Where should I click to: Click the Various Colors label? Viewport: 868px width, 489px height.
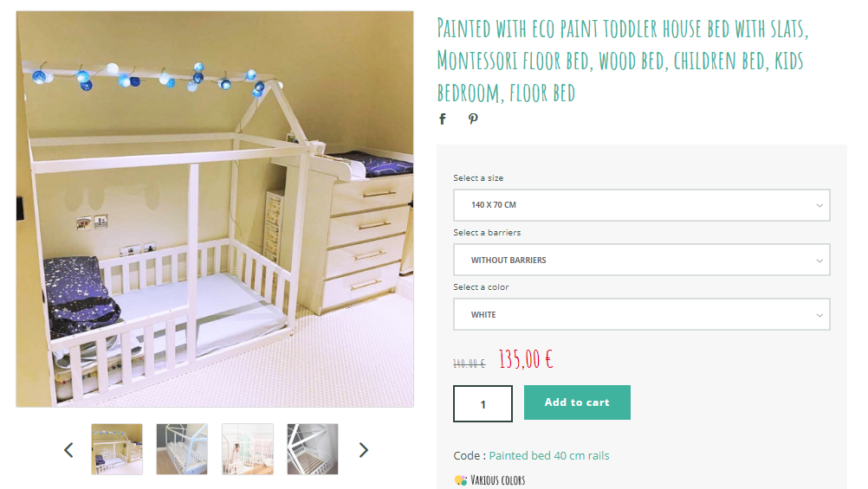click(497, 480)
